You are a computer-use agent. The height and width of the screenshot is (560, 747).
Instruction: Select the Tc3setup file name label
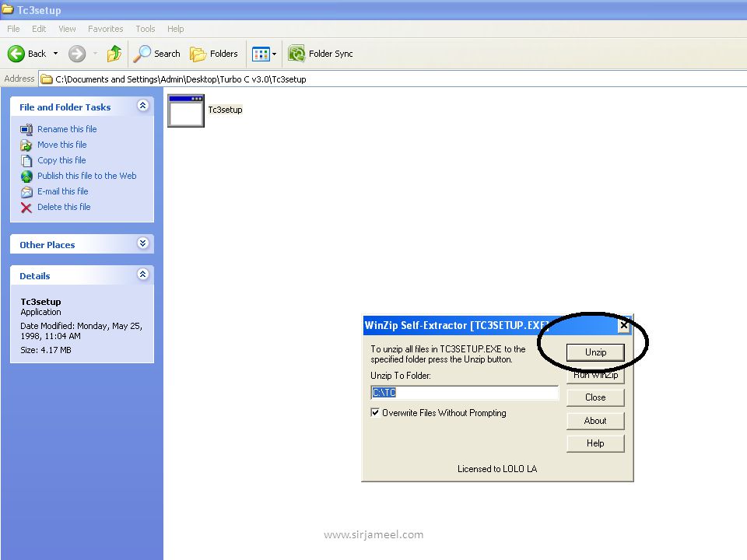(x=226, y=110)
